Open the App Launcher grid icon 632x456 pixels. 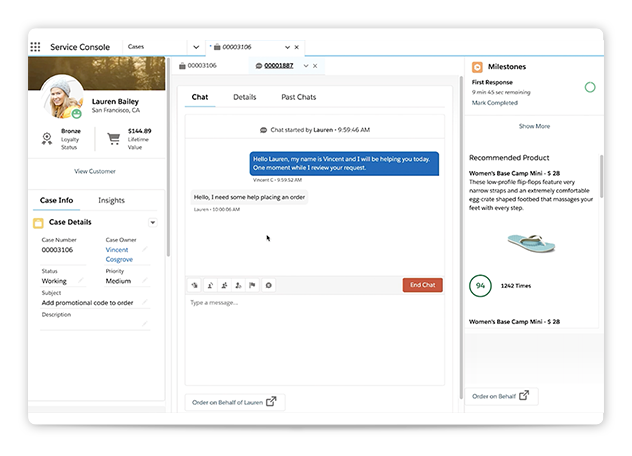pyautogui.click(x=36, y=47)
